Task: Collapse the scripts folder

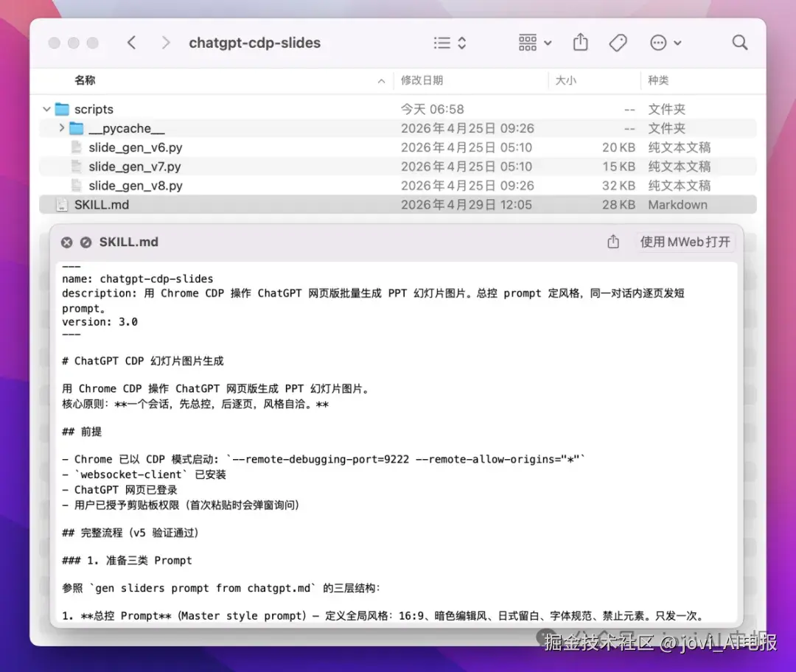Action: [46, 109]
